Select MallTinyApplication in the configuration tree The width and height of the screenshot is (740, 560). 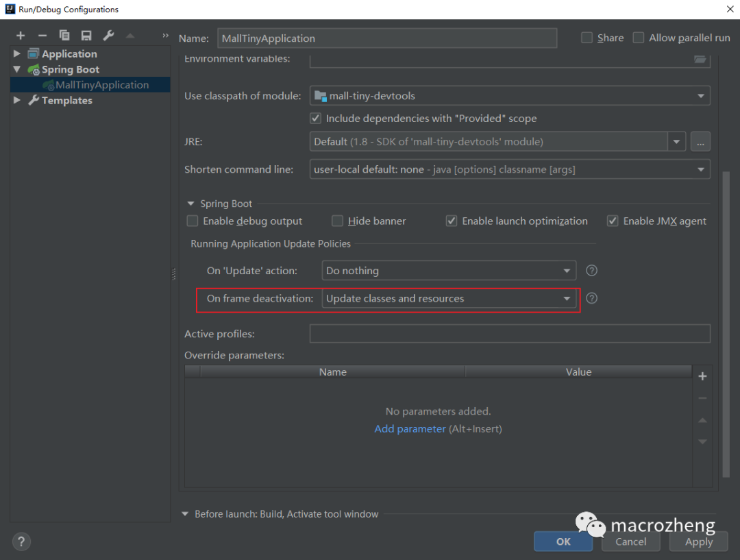(x=101, y=85)
